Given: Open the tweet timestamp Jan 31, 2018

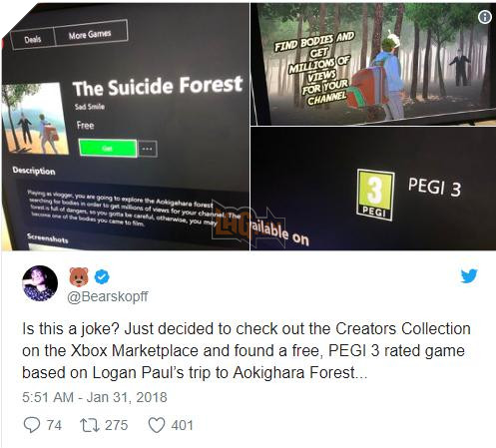Looking at the screenshot, I should 95,397.
